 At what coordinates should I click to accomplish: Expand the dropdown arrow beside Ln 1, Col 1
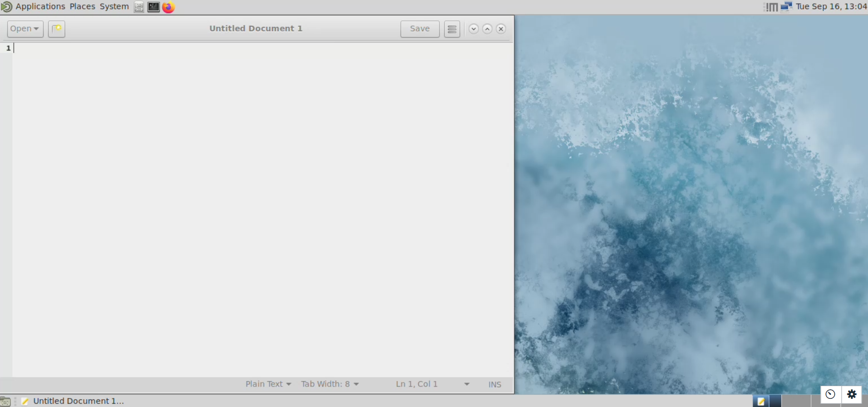[467, 384]
